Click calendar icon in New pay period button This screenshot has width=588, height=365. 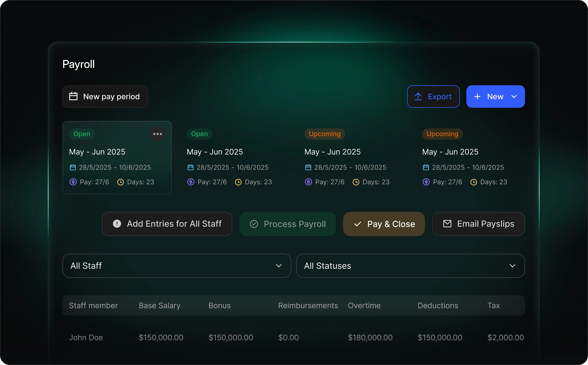coord(73,96)
